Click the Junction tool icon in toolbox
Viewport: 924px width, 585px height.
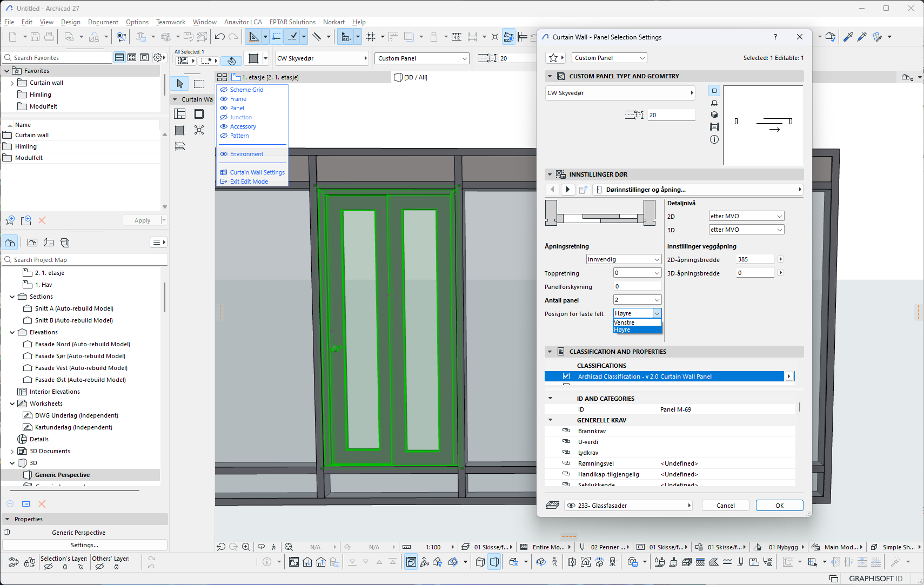tap(199, 130)
